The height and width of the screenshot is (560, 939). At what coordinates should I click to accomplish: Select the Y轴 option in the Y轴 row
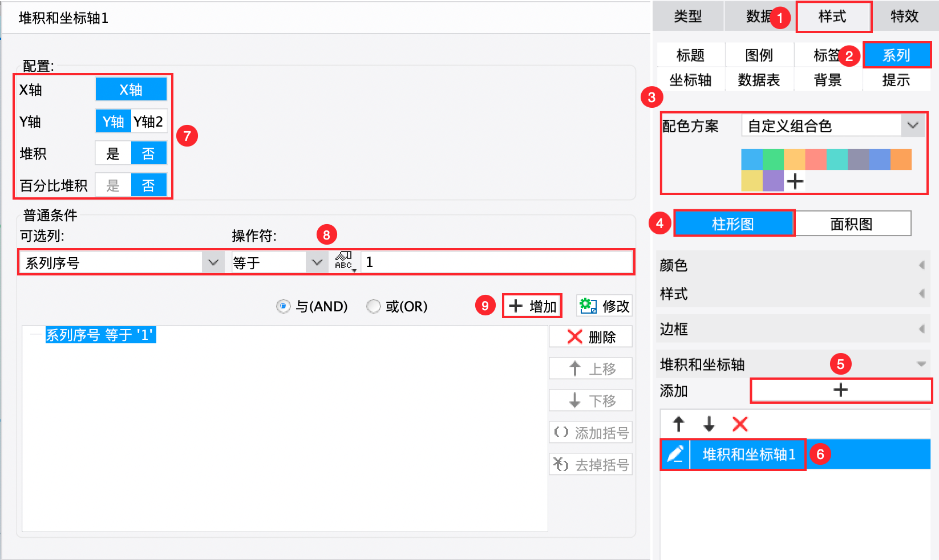point(113,121)
